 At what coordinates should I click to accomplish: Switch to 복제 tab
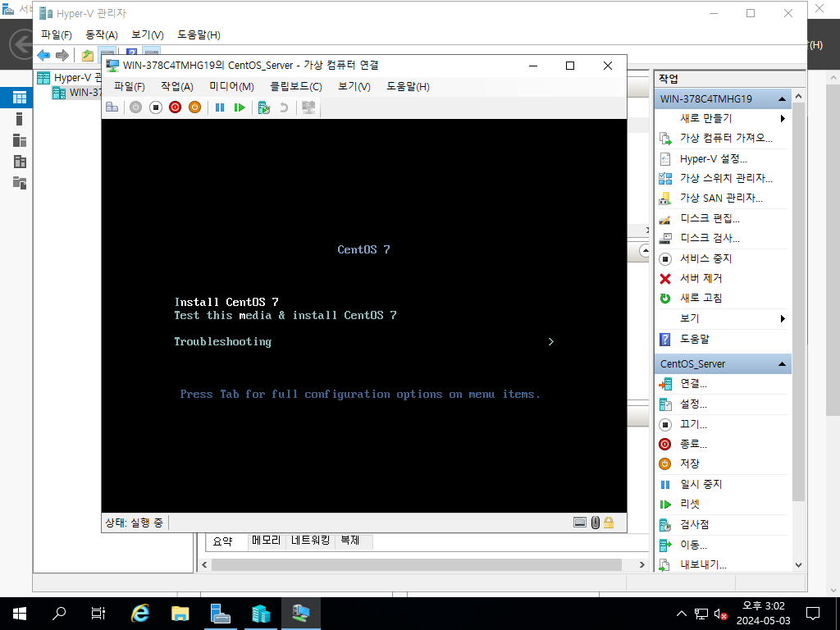pyautogui.click(x=350, y=541)
